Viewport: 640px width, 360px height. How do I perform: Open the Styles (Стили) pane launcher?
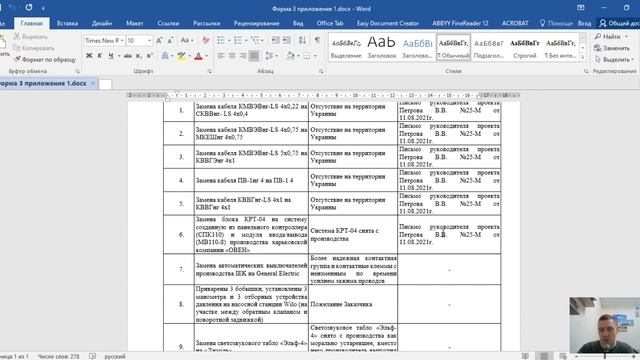pyautogui.click(x=586, y=71)
